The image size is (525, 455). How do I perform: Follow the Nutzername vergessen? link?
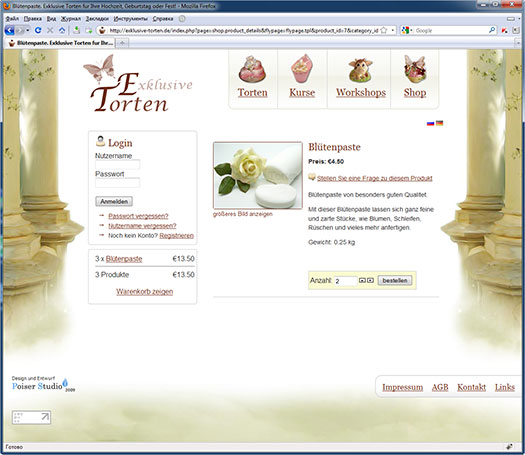tap(142, 226)
